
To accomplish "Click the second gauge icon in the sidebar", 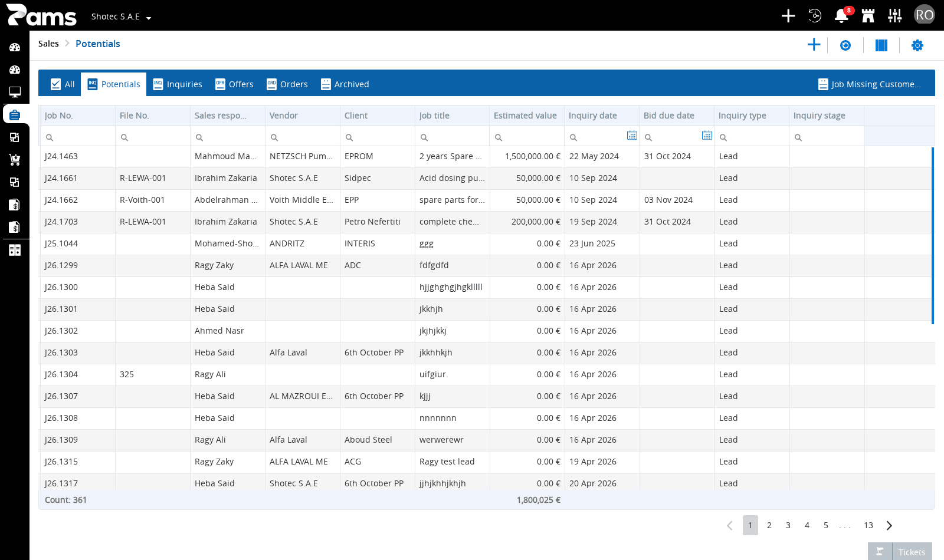I will [15, 70].
